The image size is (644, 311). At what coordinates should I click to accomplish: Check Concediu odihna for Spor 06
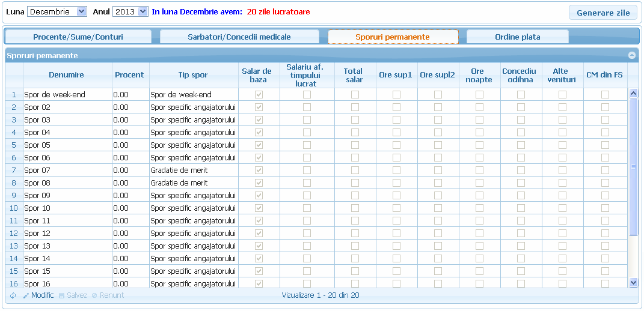tap(521, 158)
